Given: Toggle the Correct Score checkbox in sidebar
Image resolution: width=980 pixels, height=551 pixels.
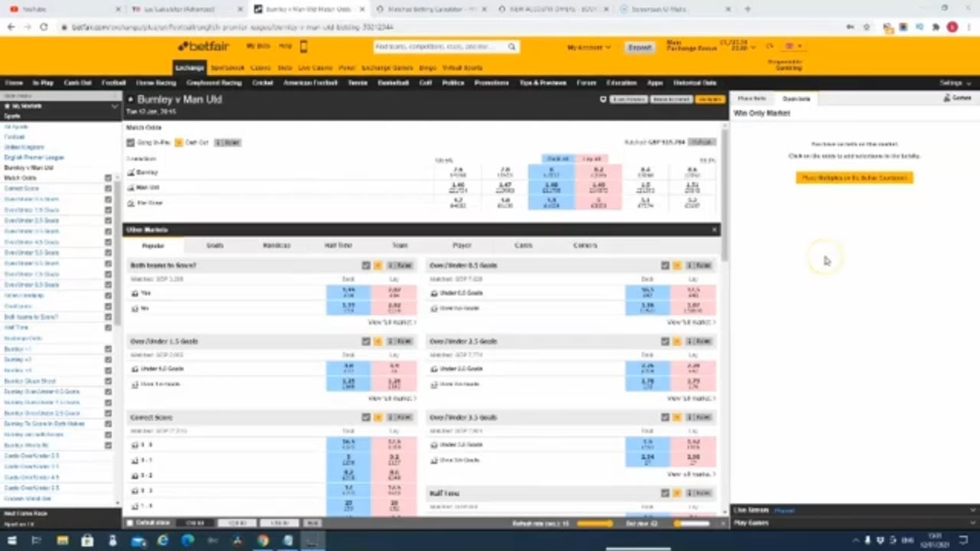Looking at the screenshot, I should coord(108,188).
